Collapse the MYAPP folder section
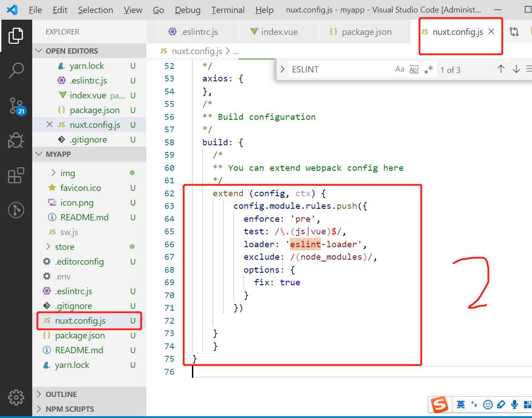 89,154
